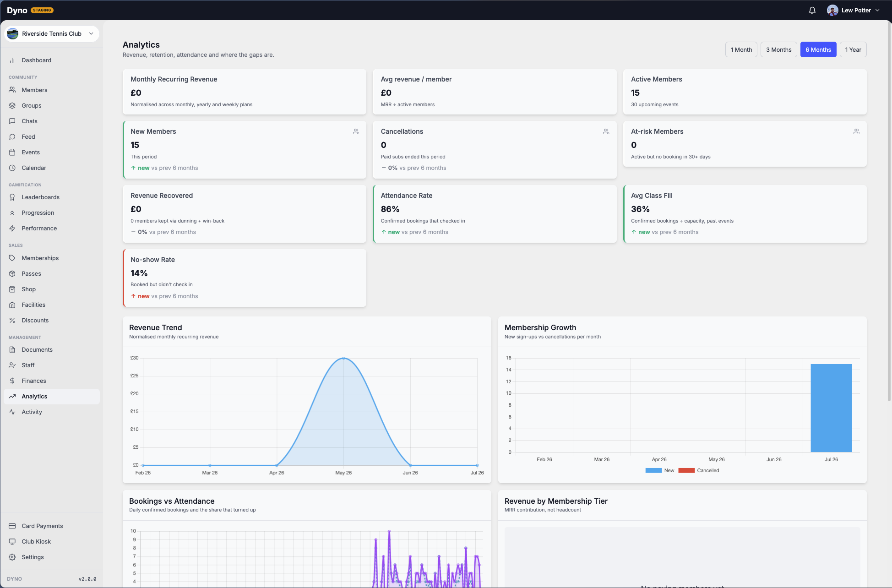Toggle the Cancelled legend swatch

pyautogui.click(x=686, y=471)
